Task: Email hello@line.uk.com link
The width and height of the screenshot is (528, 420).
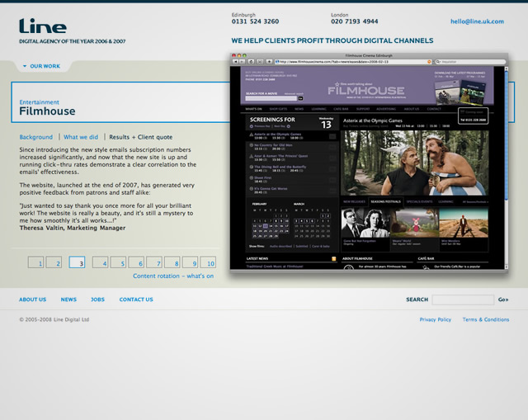Action: pos(477,21)
